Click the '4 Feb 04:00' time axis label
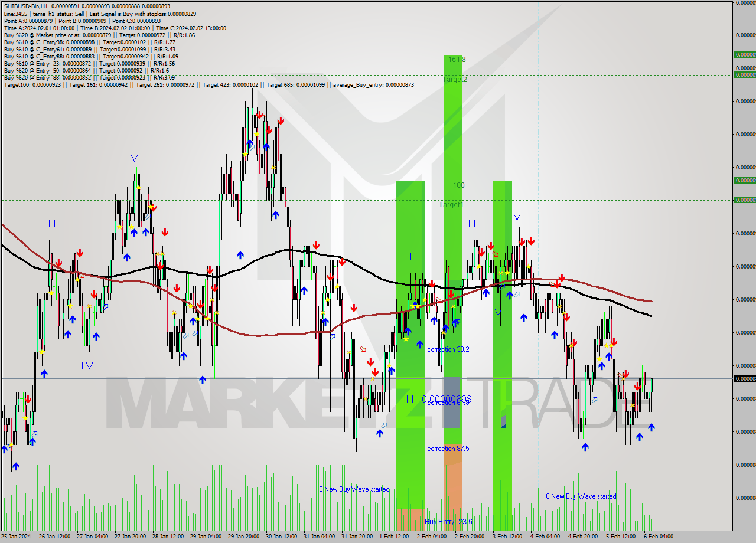 [545, 537]
